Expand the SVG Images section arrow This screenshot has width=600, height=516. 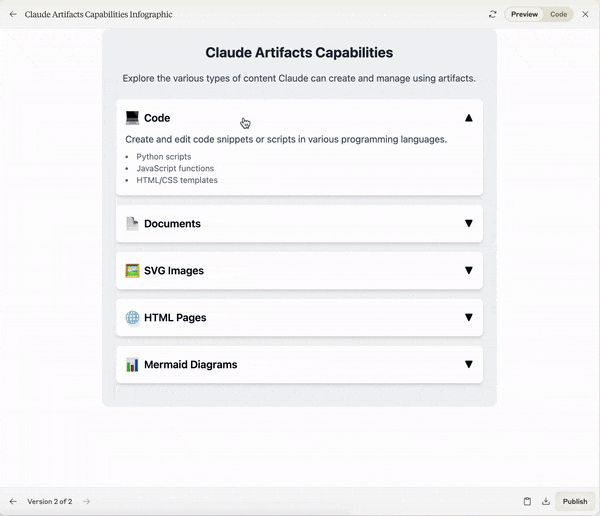(x=468, y=270)
